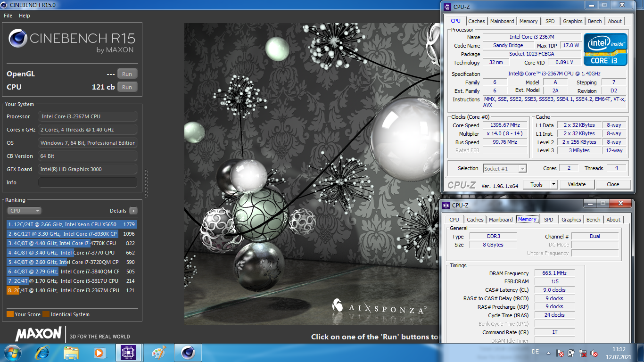The height and width of the screenshot is (362, 644).
Task: Run the CPU benchmark
Action: pyautogui.click(x=127, y=87)
